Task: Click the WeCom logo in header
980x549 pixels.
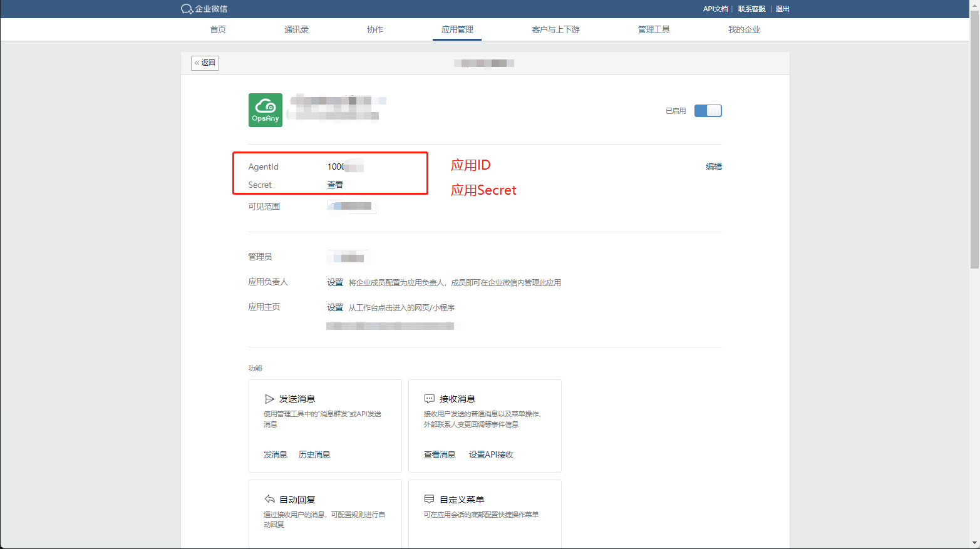Action: [x=204, y=9]
